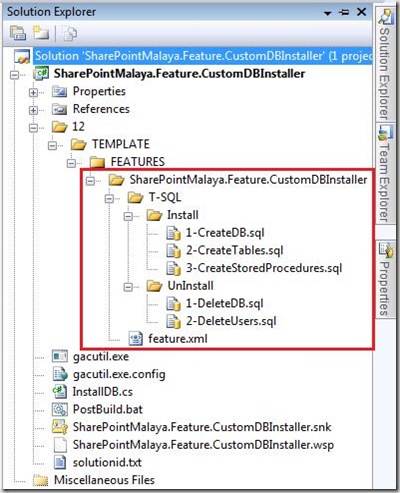
Task: Click the 3-CreateStoredProcedures.sql file icon
Action: [173, 269]
